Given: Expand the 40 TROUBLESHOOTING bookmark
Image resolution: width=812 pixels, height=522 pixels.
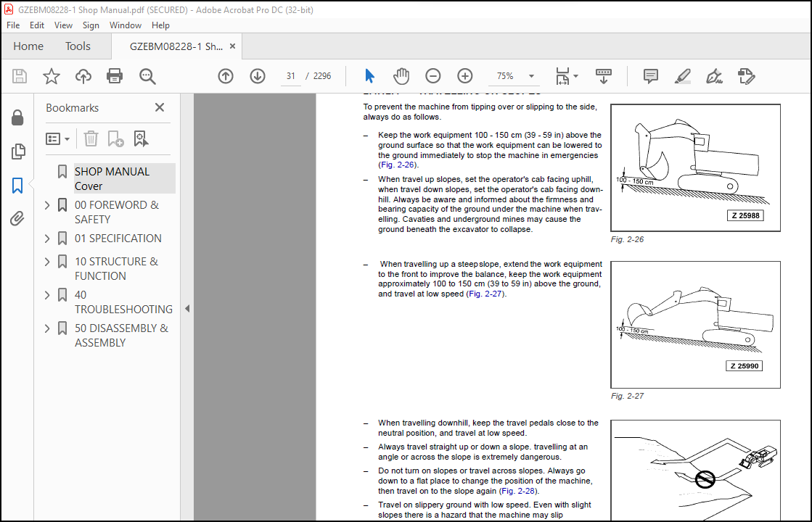Looking at the screenshot, I should click(47, 295).
